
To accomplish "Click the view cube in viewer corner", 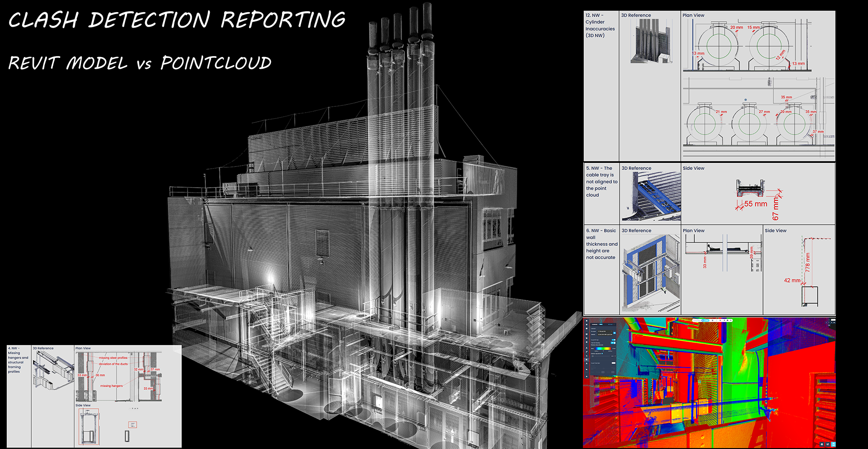I will point(829,322).
